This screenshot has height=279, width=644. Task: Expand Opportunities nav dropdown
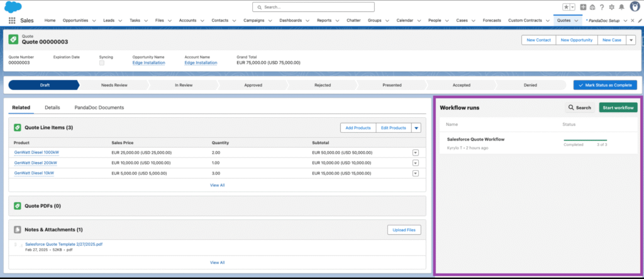click(x=94, y=20)
